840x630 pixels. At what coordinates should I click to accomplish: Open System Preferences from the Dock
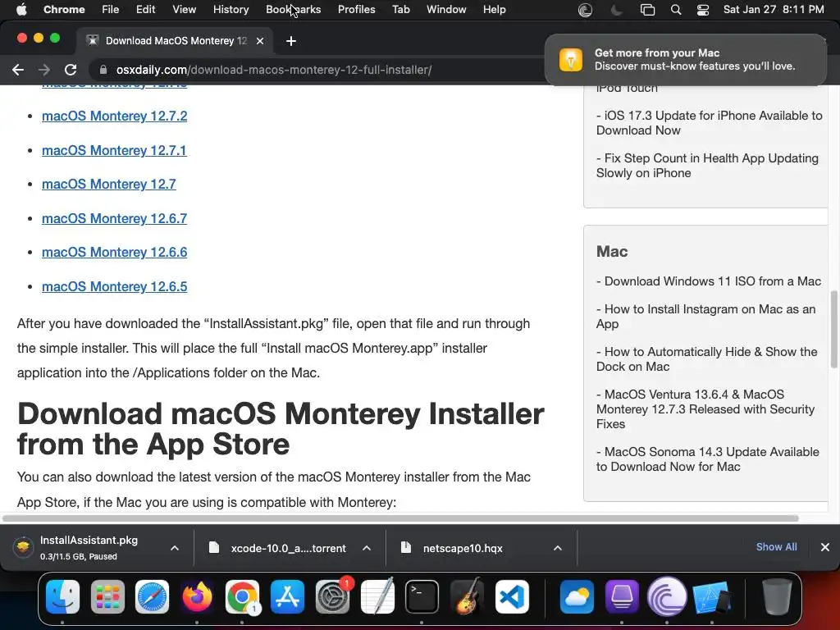332,597
